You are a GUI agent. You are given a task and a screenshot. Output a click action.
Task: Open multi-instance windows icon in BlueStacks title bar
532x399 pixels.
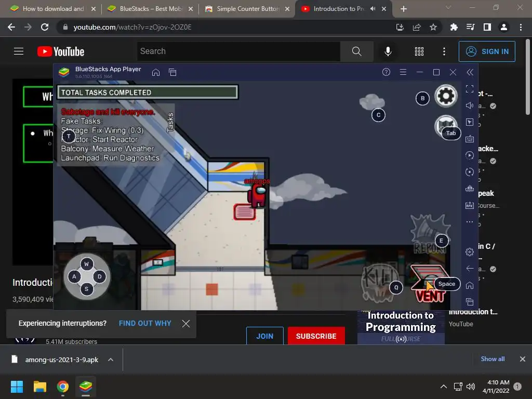pyautogui.click(x=172, y=72)
